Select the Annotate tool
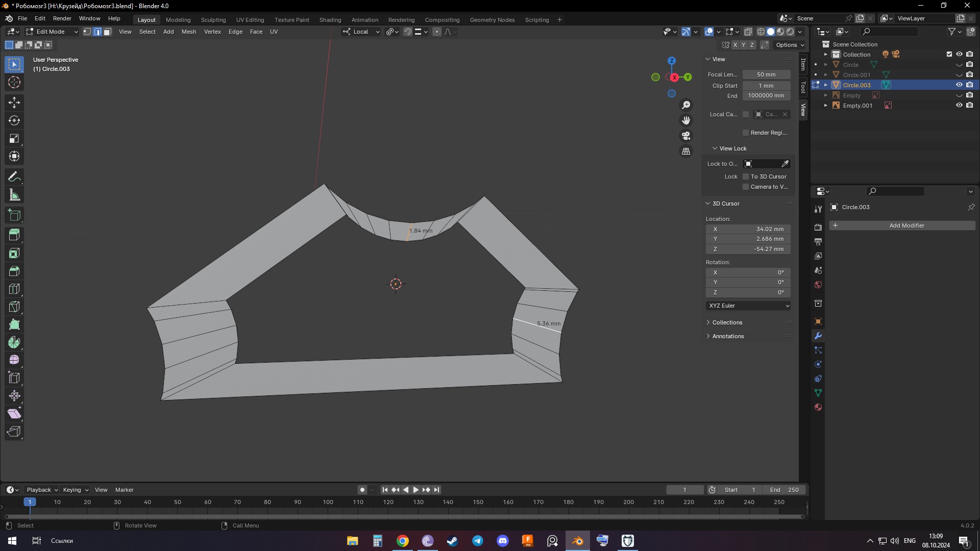Viewport: 980px width, 551px height. click(x=14, y=177)
